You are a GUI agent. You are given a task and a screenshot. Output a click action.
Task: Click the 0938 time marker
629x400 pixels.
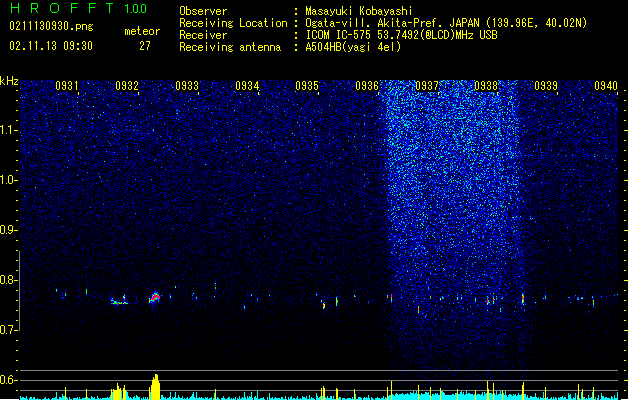pos(486,86)
